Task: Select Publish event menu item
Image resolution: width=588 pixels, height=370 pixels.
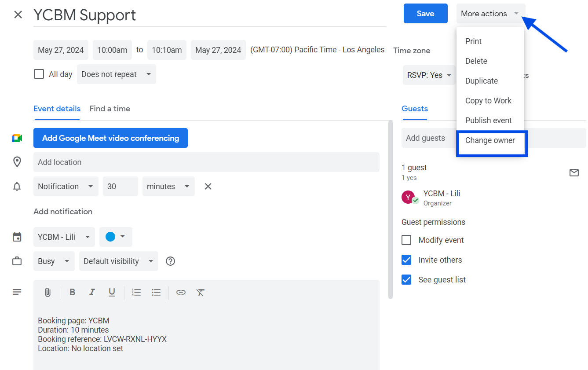Action: [x=490, y=121]
